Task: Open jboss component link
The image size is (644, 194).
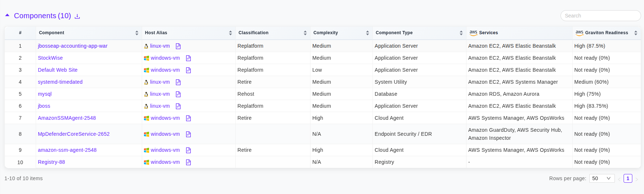Action: tap(44, 106)
